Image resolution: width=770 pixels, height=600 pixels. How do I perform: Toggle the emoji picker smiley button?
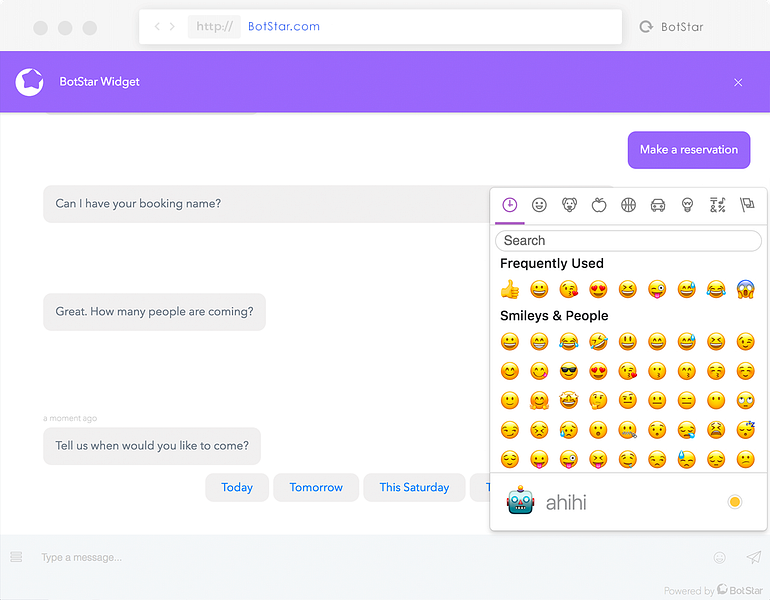click(x=719, y=557)
